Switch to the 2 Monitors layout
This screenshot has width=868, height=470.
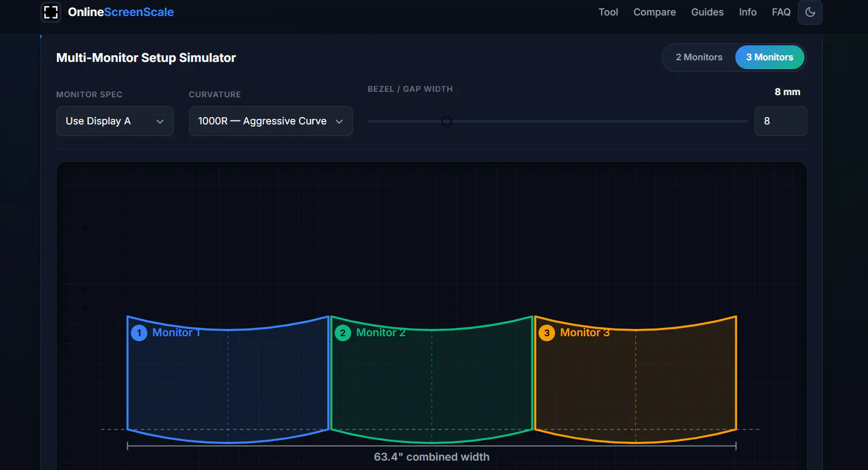point(699,58)
